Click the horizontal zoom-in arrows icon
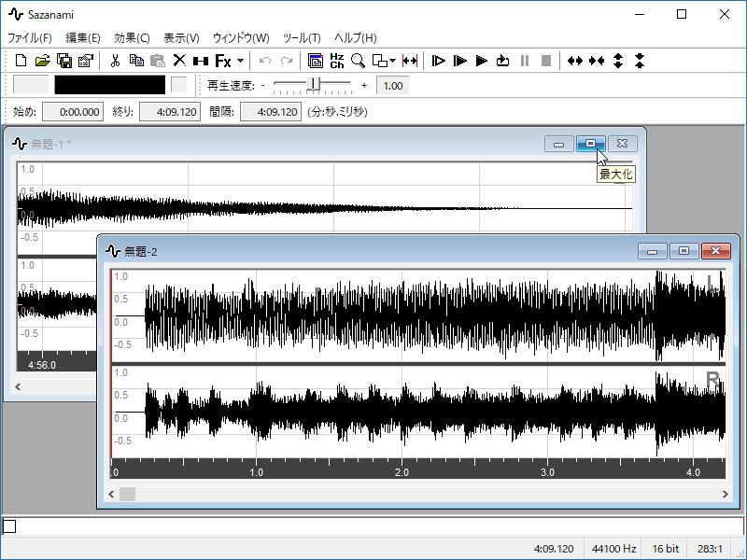Viewport: 747px width, 560px height. click(x=575, y=61)
